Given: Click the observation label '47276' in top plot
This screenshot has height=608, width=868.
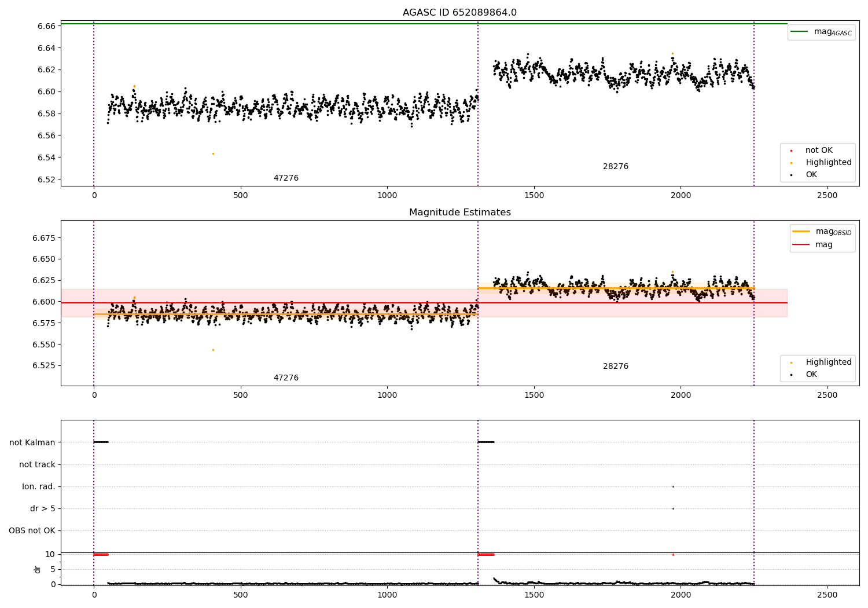Looking at the screenshot, I should [286, 178].
